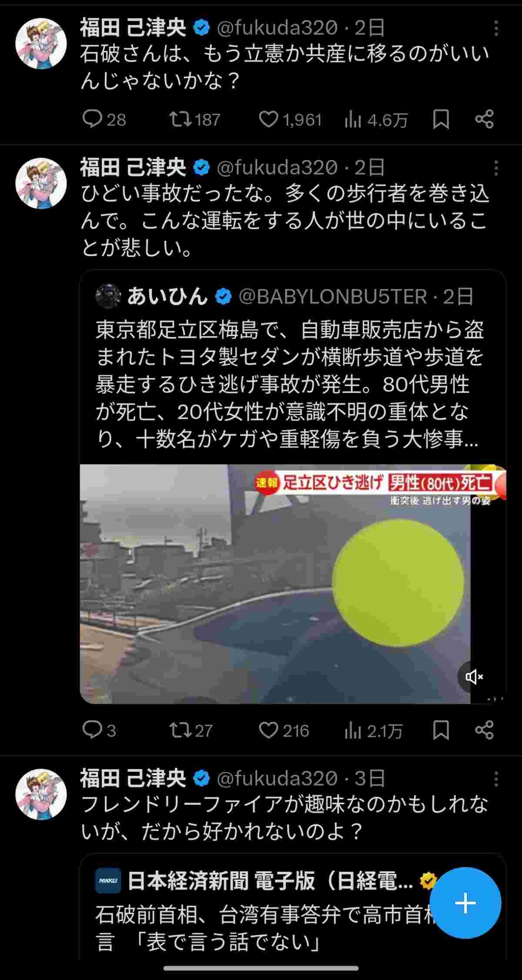Retweet the first tweet with 187 reposts

195,119
